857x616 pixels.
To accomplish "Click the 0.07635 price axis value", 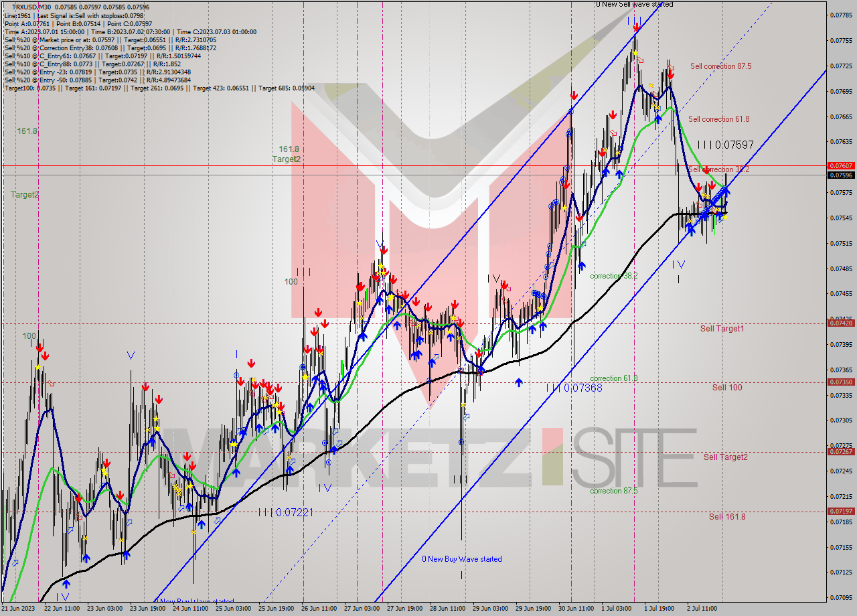I will point(842,142).
